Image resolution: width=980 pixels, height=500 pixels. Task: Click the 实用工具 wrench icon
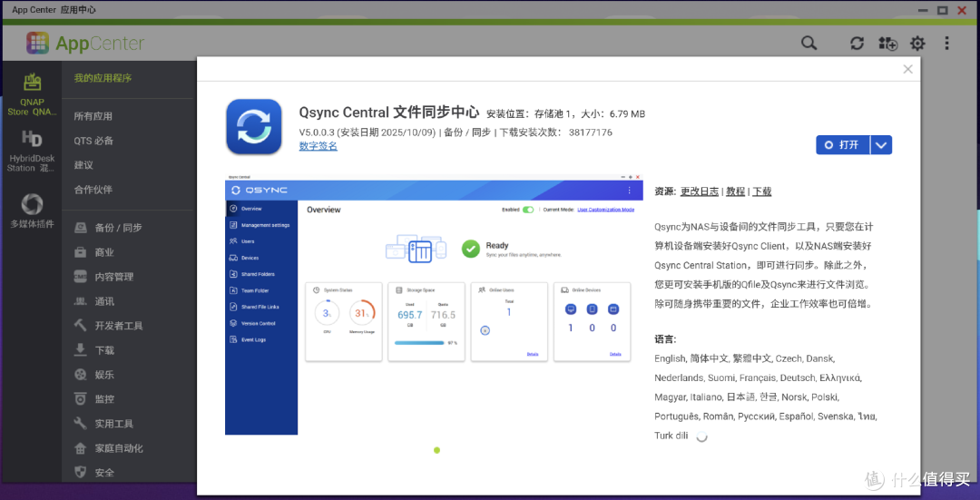pyautogui.click(x=81, y=423)
